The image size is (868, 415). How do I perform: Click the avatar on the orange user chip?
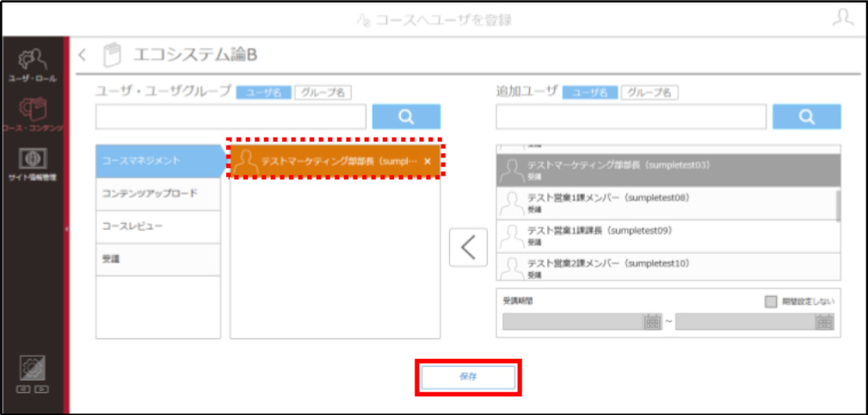pyautogui.click(x=246, y=162)
